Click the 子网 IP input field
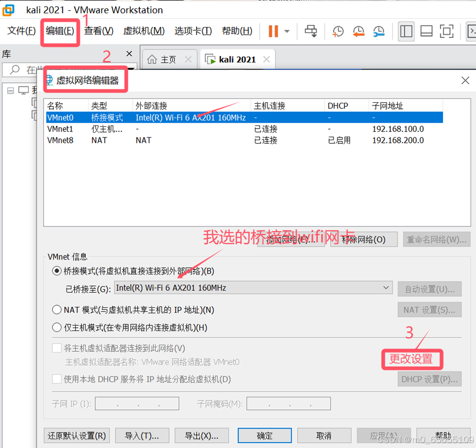Screen dimensions: 476x448 (137, 403)
